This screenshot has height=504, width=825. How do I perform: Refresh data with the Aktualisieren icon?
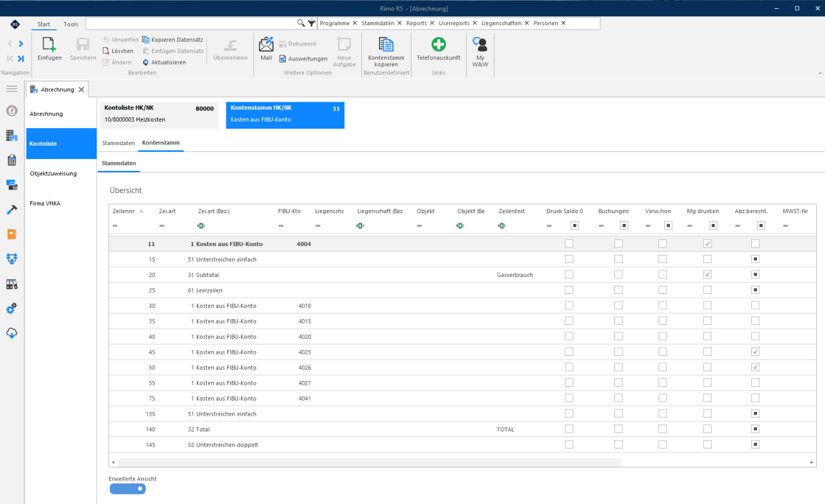click(x=146, y=62)
